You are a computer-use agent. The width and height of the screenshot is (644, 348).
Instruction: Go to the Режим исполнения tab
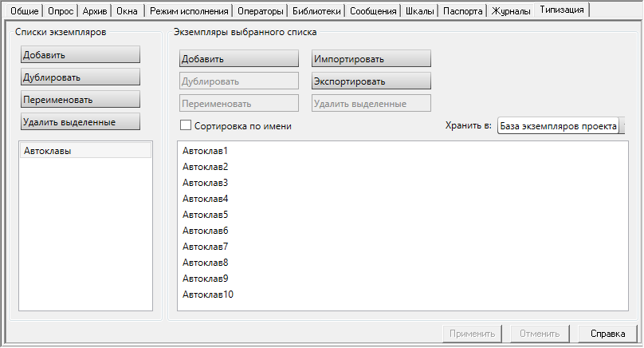tap(189, 11)
